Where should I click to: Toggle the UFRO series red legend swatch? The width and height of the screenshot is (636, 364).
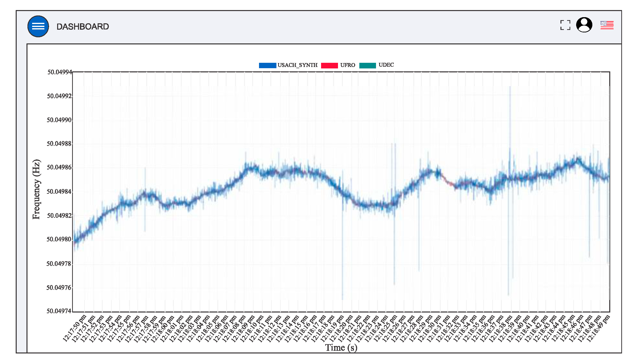pyautogui.click(x=329, y=65)
